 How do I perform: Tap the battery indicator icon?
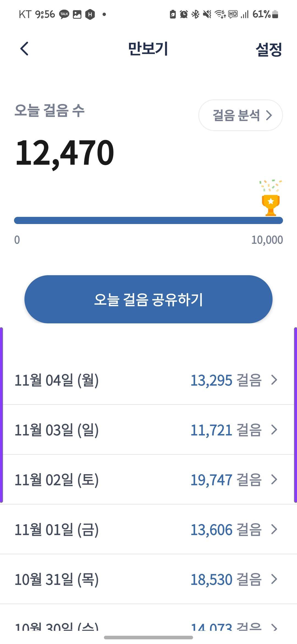(275, 14)
